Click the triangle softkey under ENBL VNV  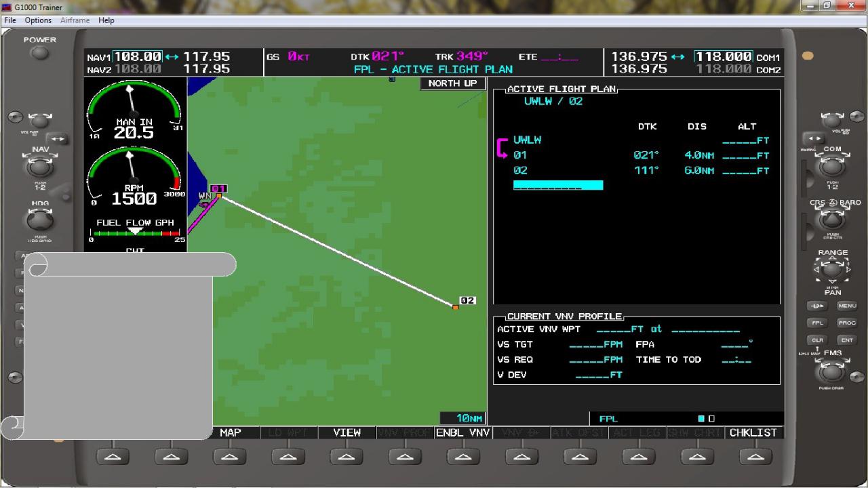tap(463, 457)
